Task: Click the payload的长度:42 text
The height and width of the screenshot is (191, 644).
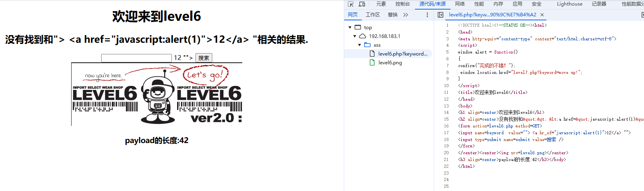Action: pyautogui.click(x=157, y=141)
